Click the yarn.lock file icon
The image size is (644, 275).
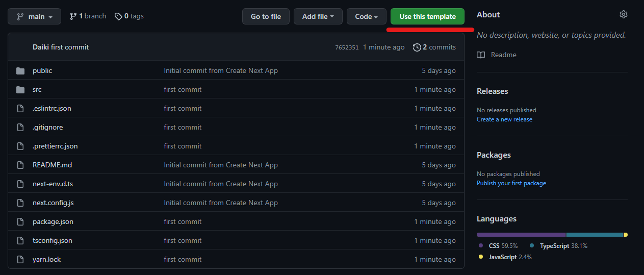tap(20, 259)
